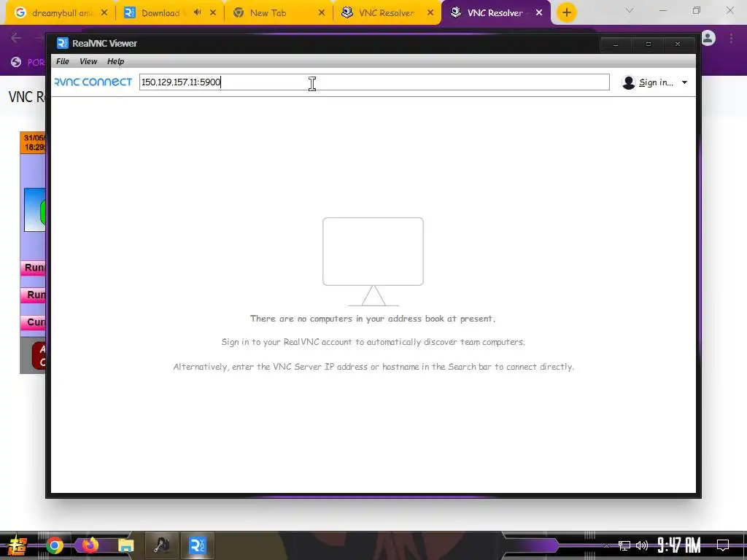Screen dimensions: 747x560
Task: Show hidden system tray icons chevron
Action: click(x=606, y=545)
